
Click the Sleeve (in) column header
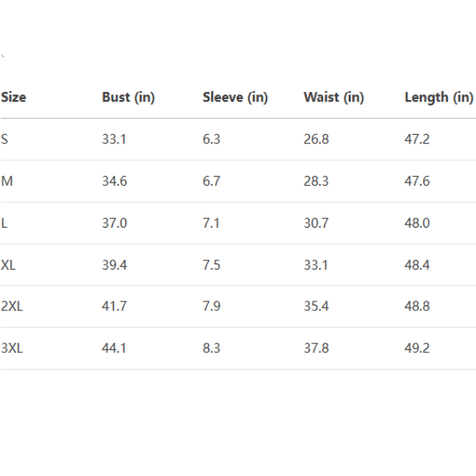point(235,98)
